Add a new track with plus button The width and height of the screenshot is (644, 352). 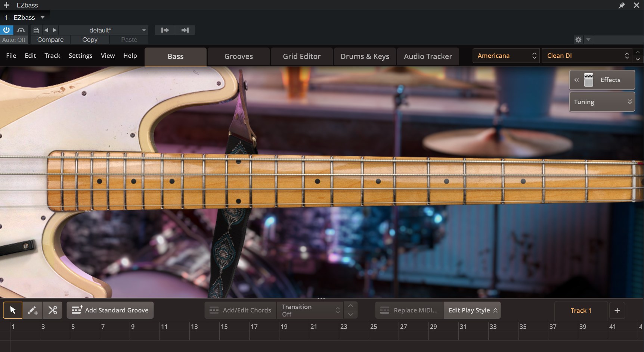617,311
